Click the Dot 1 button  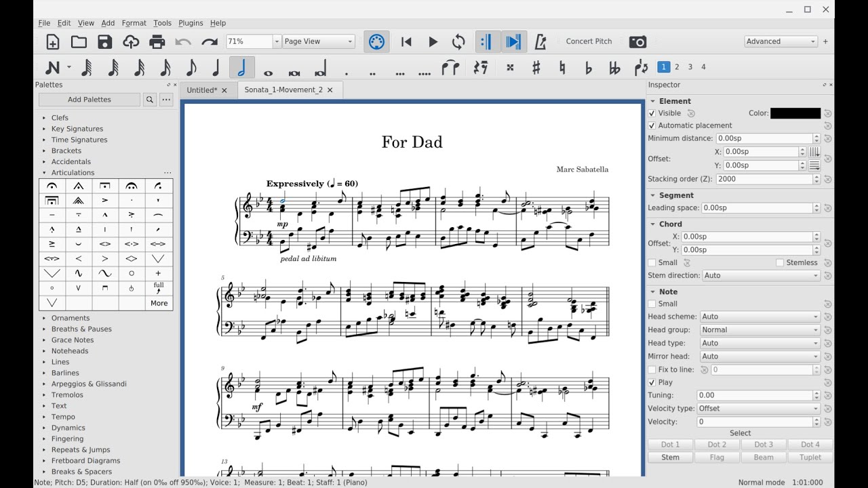pyautogui.click(x=671, y=445)
